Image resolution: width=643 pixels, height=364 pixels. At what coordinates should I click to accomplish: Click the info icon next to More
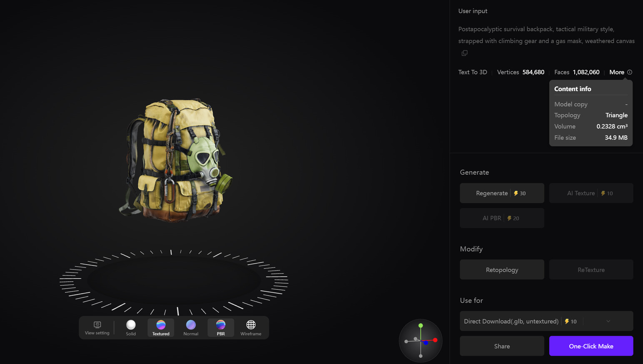click(x=629, y=72)
